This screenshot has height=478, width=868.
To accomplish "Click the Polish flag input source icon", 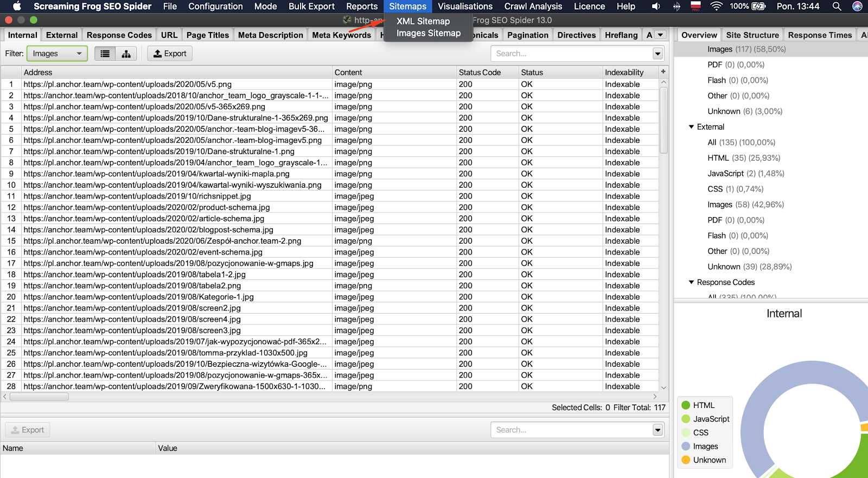I will (x=695, y=7).
